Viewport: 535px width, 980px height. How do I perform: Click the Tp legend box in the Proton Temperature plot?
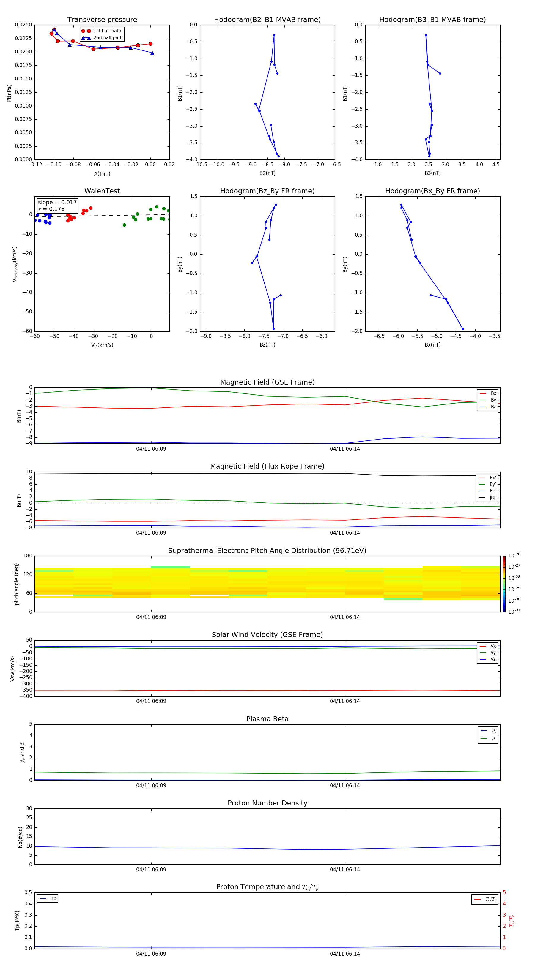point(48,899)
